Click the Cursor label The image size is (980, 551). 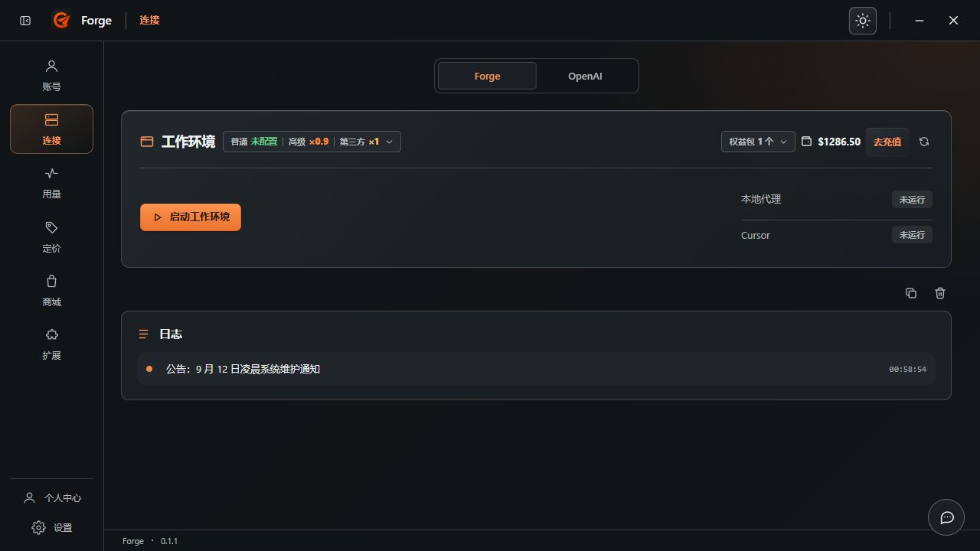click(x=756, y=235)
